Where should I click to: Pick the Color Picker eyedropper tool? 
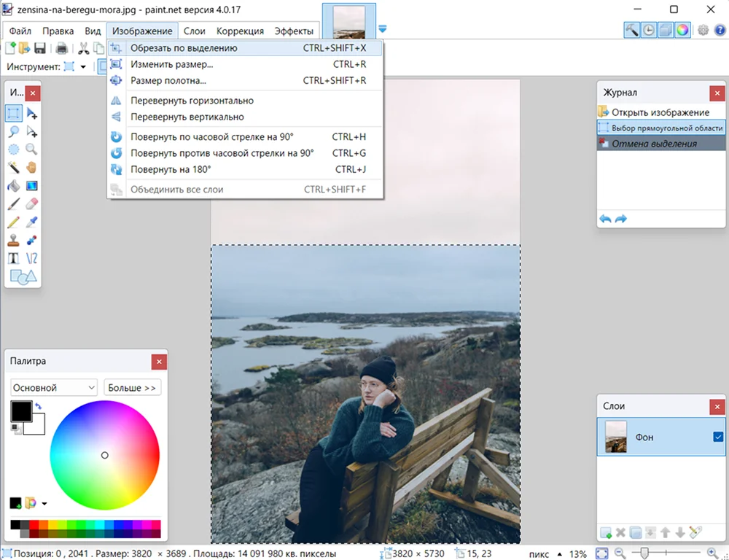[x=31, y=222]
